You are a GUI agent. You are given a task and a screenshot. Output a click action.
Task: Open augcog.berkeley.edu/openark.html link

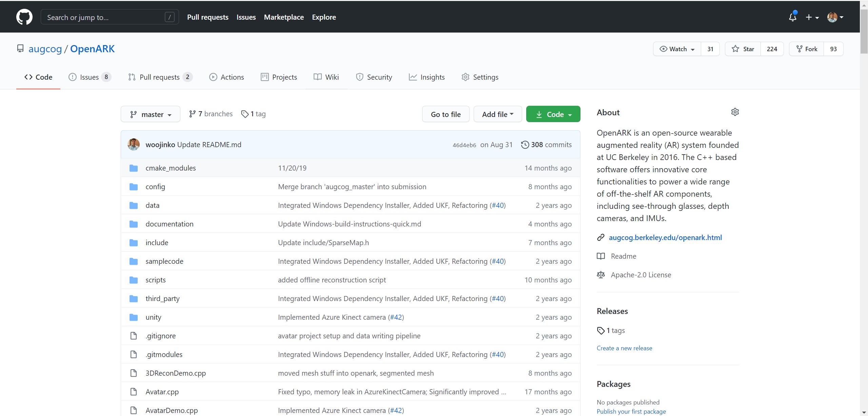(x=665, y=237)
